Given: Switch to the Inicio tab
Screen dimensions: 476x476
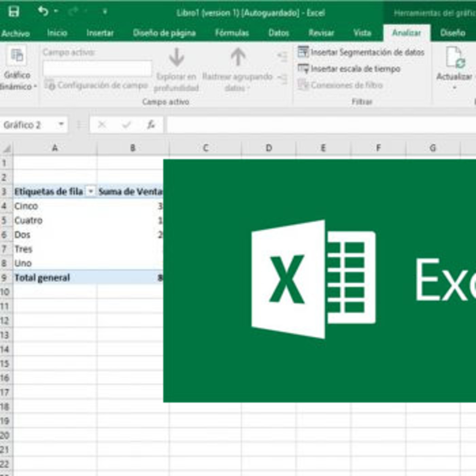Looking at the screenshot, I should 57,33.
